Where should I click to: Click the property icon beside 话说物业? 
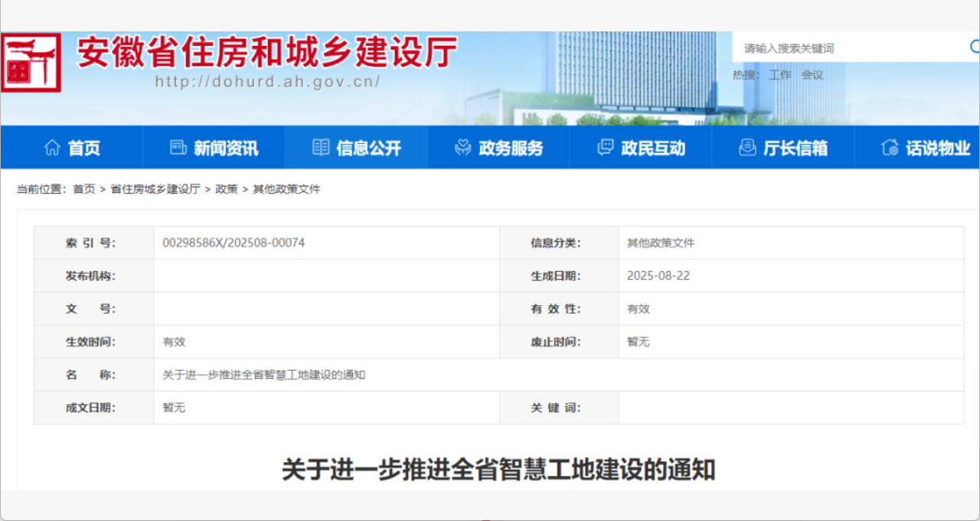[890, 148]
